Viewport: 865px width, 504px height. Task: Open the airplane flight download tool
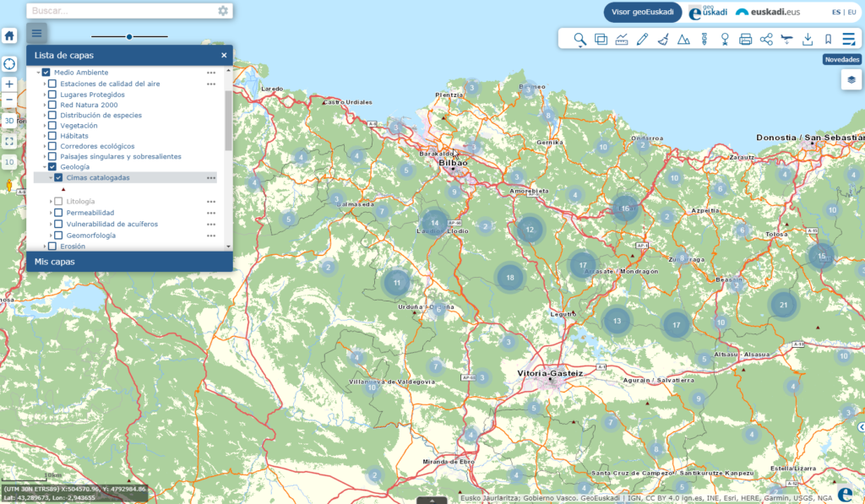pos(786,39)
